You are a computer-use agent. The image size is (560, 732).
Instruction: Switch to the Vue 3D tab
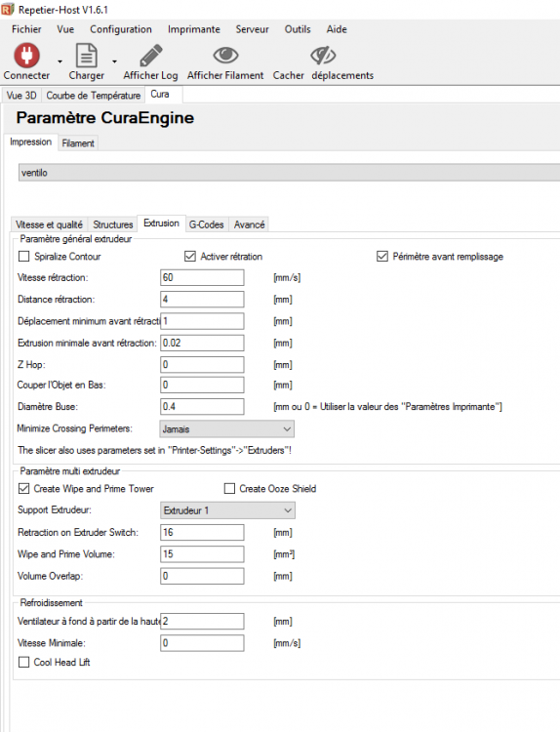(x=21, y=96)
